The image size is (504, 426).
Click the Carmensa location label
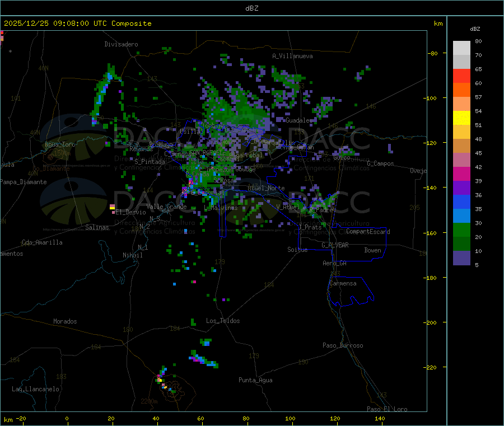(343, 283)
